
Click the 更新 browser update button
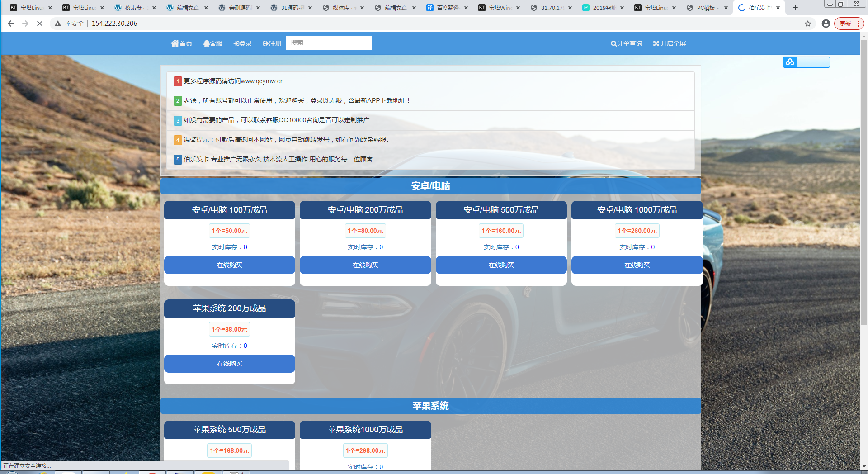(x=849, y=24)
